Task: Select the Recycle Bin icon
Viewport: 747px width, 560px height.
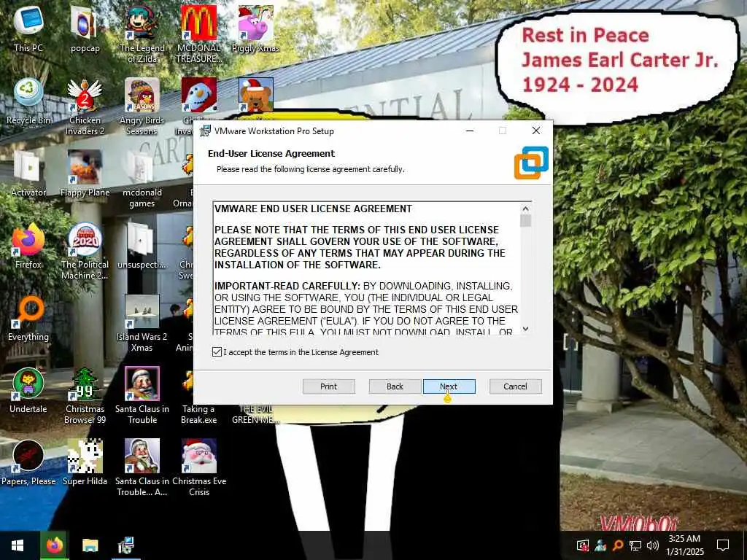Action: [28, 101]
